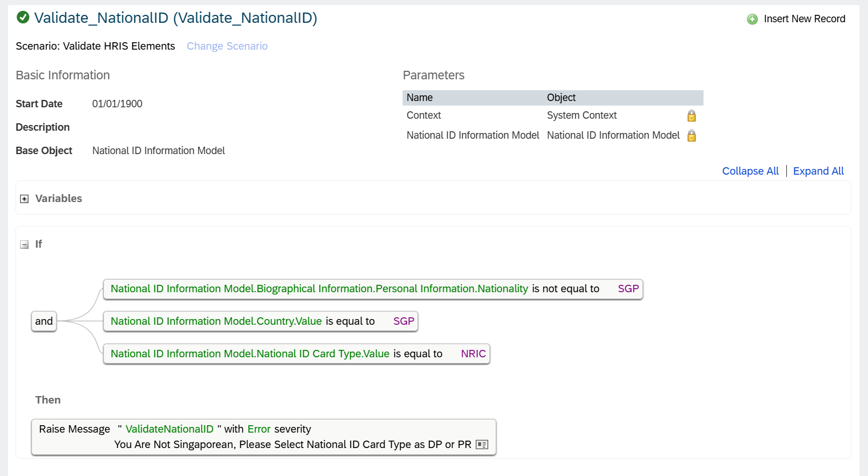The image size is (868, 476).
Task: Click the green checkmark status icon beside rule title
Action: pos(23,18)
